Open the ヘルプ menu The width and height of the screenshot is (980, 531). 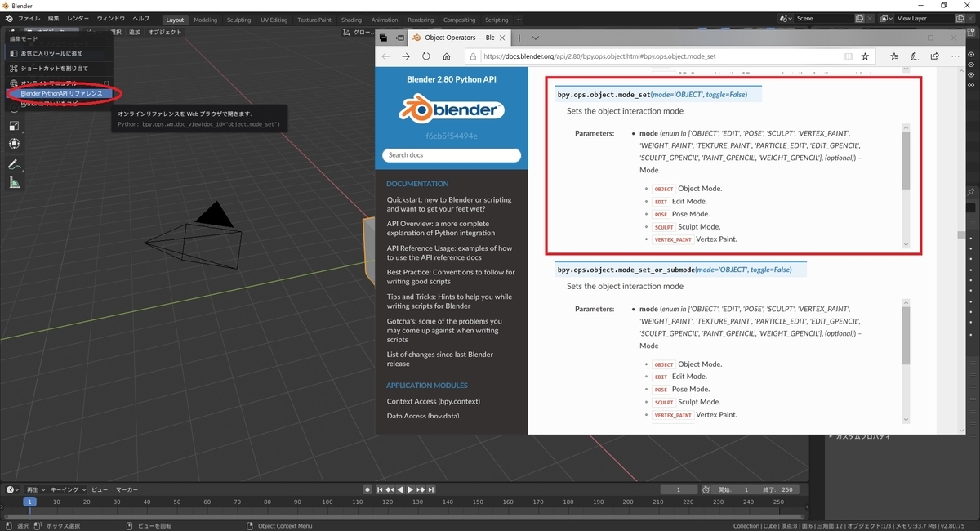(141, 18)
